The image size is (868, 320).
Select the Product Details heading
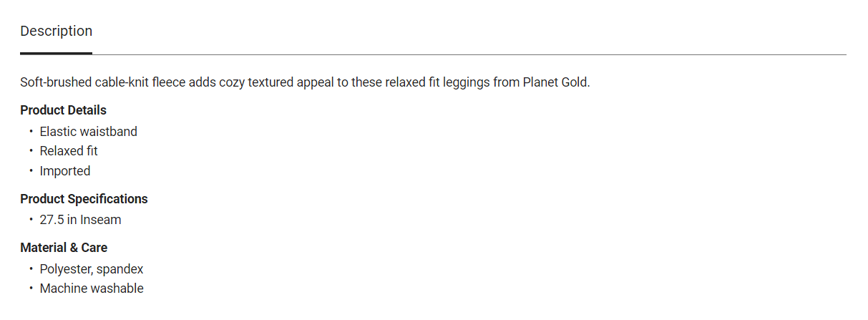click(x=63, y=110)
